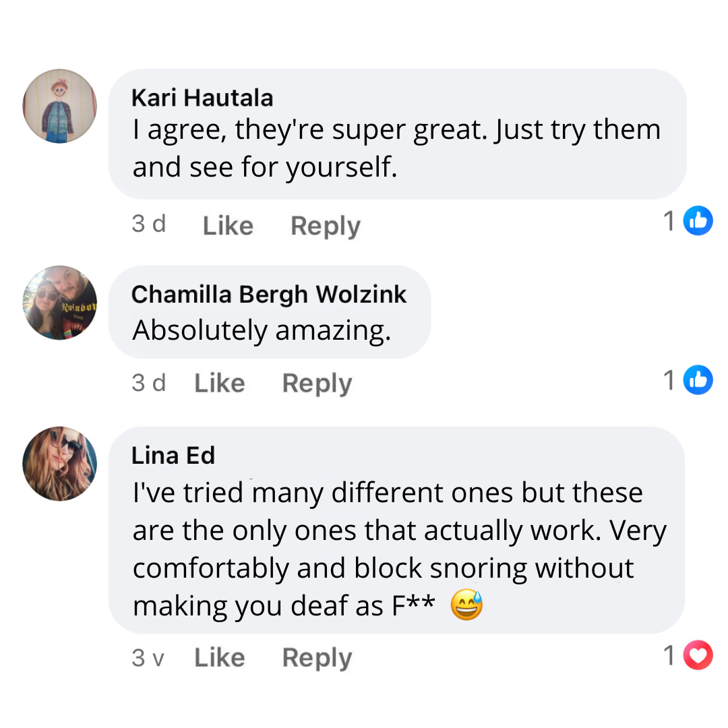728x728 pixels.
Task: Reply to the 'Absolutely amazing' comment
Action: (317, 384)
